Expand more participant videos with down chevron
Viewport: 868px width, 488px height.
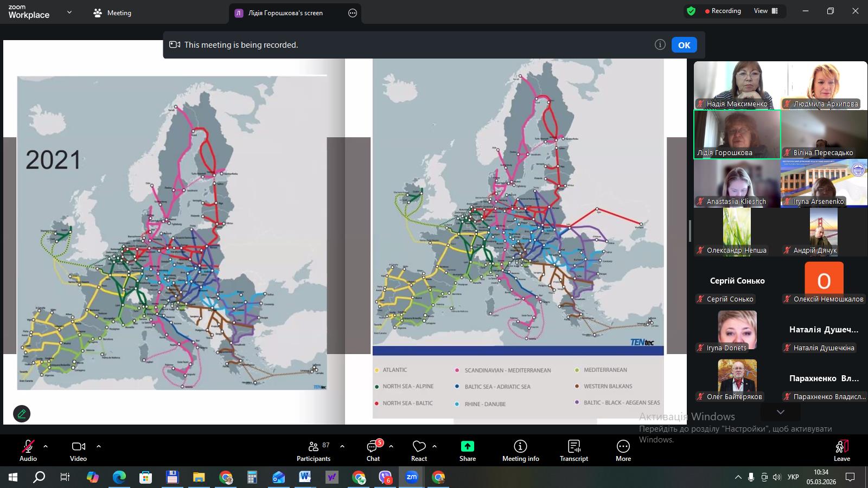780,412
